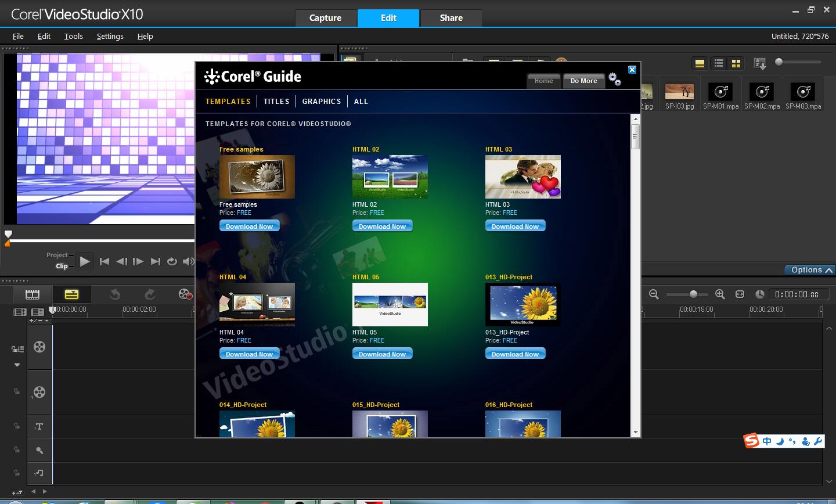Switch library to list view
The image size is (836, 504).
coord(719,63)
